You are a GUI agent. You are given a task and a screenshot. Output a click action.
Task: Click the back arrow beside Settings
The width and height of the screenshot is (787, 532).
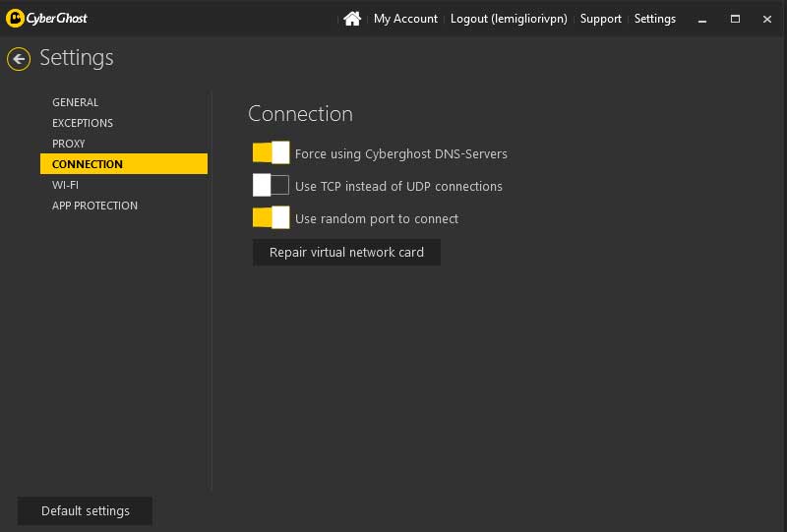(19, 59)
